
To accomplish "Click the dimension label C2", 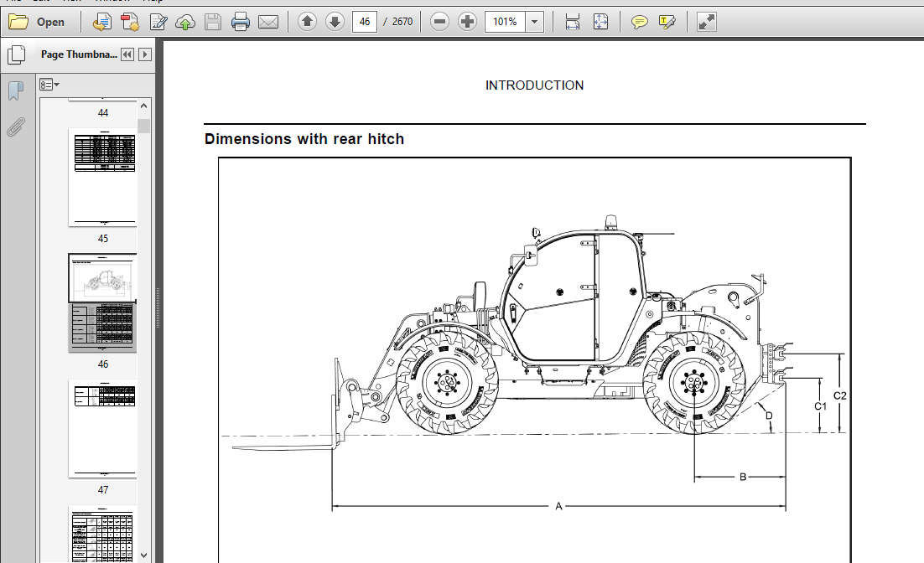I will pos(839,395).
